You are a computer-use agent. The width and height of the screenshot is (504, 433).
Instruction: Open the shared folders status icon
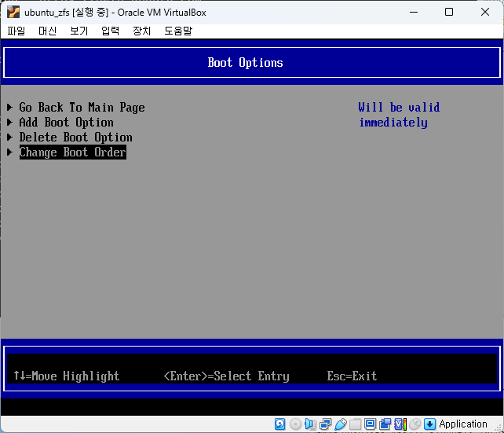[x=355, y=424]
